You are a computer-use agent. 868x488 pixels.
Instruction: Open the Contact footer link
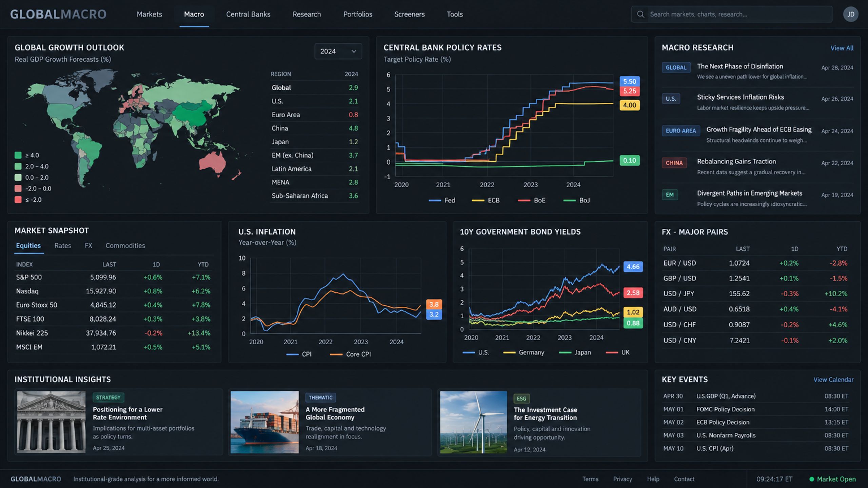(x=684, y=479)
